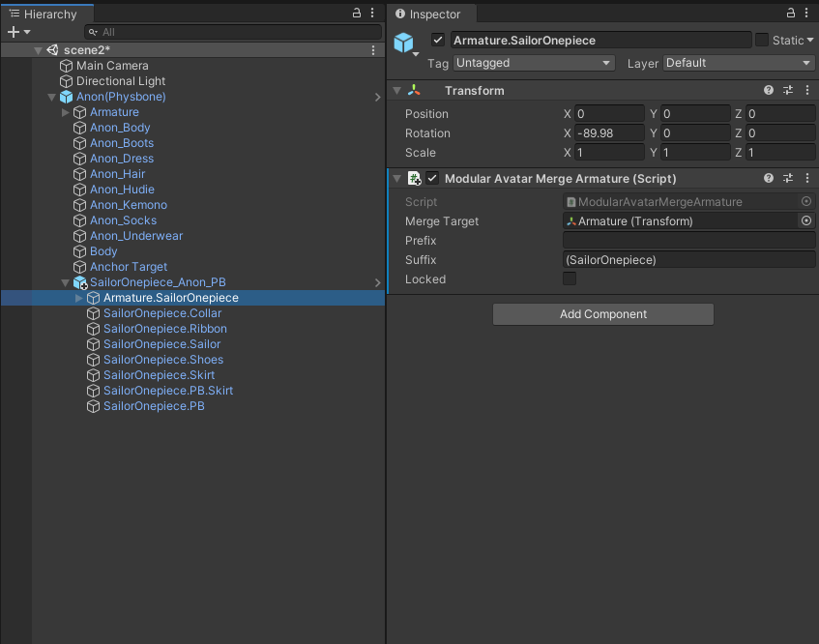
Task: Open the Inspector panel kebab menu
Action: pyautogui.click(x=806, y=14)
